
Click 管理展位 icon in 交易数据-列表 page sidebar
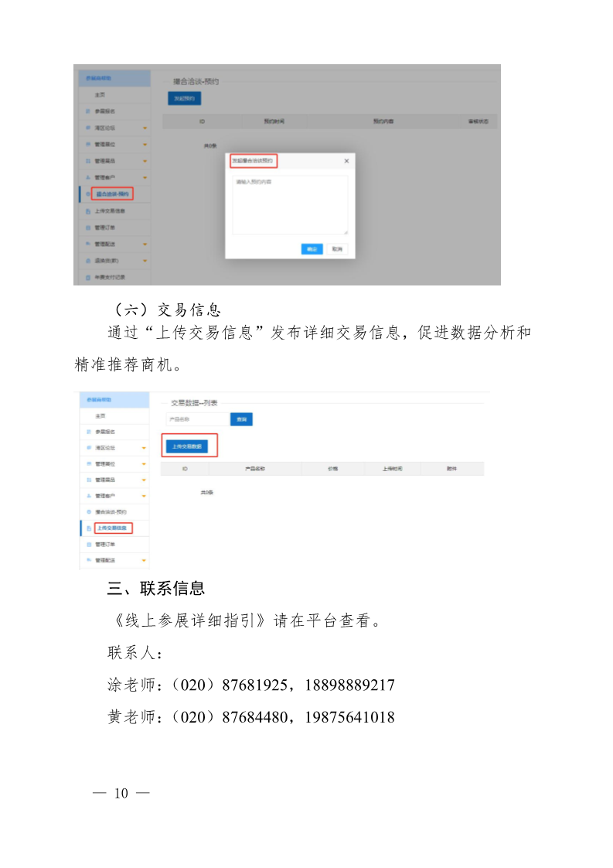(x=89, y=464)
